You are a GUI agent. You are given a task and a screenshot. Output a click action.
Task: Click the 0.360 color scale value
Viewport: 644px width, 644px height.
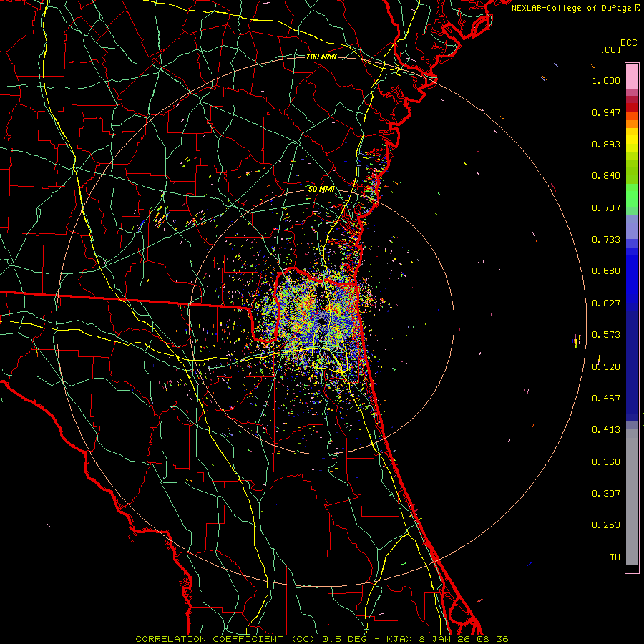coord(606,462)
